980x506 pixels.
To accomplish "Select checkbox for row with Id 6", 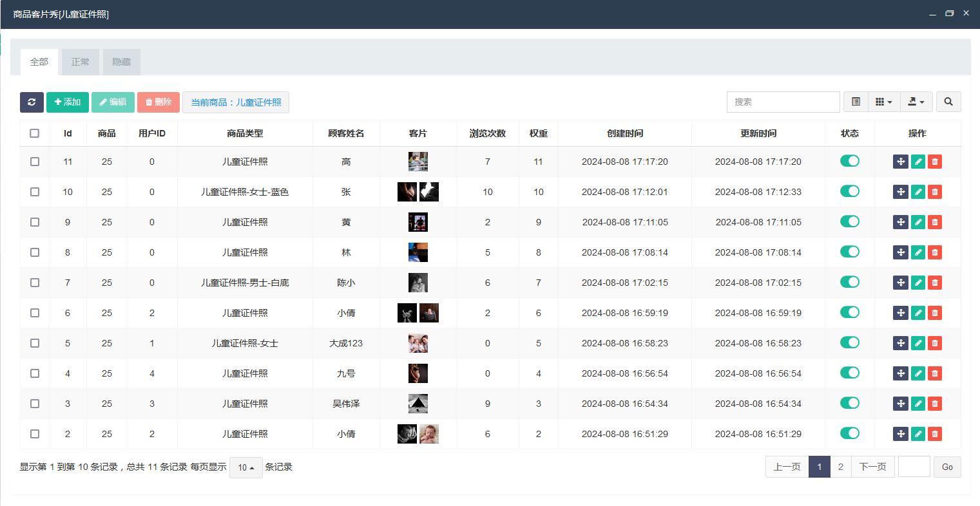I will (35, 313).
